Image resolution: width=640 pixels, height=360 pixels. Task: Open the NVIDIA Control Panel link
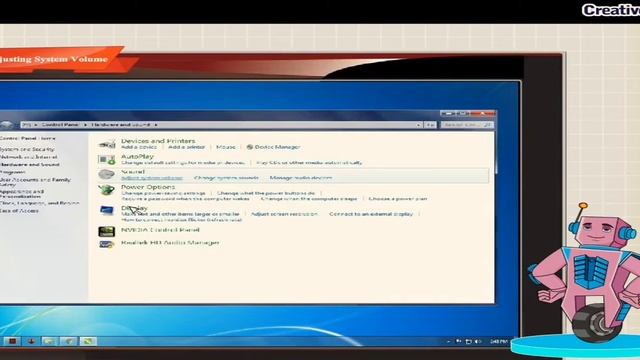point(160,230)
